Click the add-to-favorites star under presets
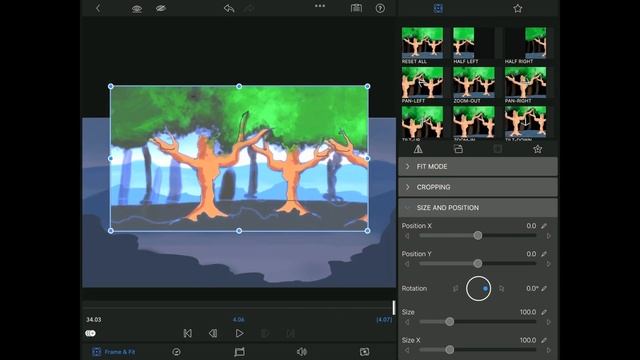640x360 pixels. 538,149
